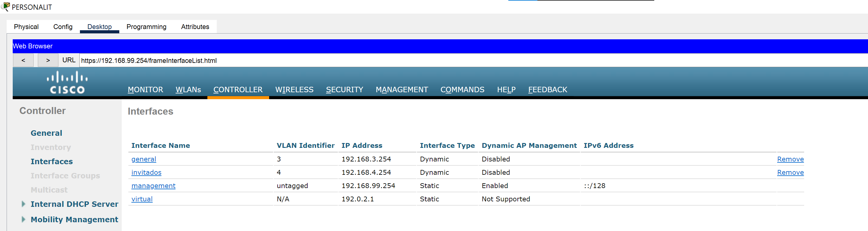This screenshot has width=868, height=231.
Task: Open Internal DHCP Server sidebar item
Action: pos(74,204)
